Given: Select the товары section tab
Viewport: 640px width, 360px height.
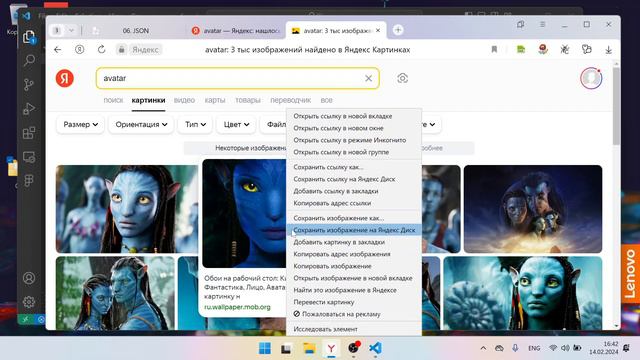Looking at the screenshot, I should coord(248,100).
